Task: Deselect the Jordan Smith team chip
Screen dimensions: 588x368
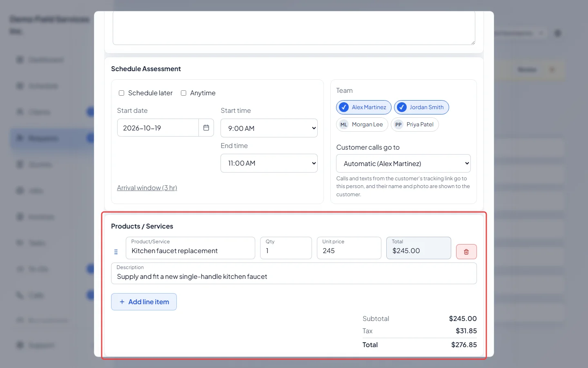Action: point(421,107)
